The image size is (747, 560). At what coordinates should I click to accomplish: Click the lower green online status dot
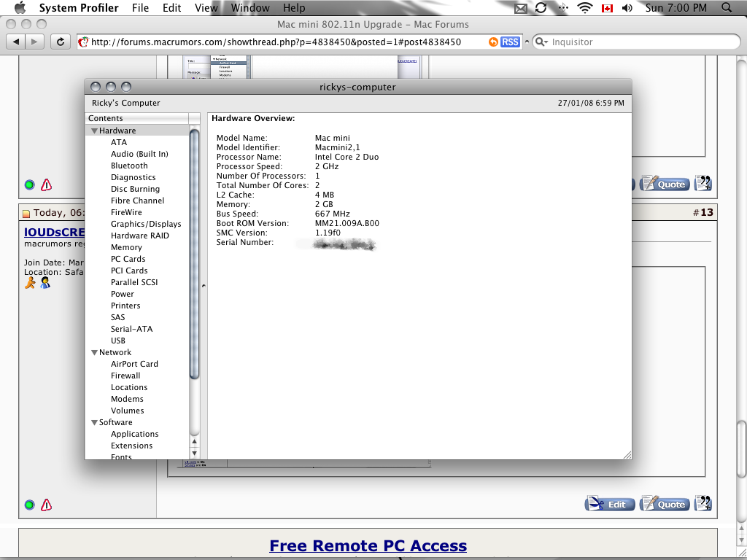(29, 505)
